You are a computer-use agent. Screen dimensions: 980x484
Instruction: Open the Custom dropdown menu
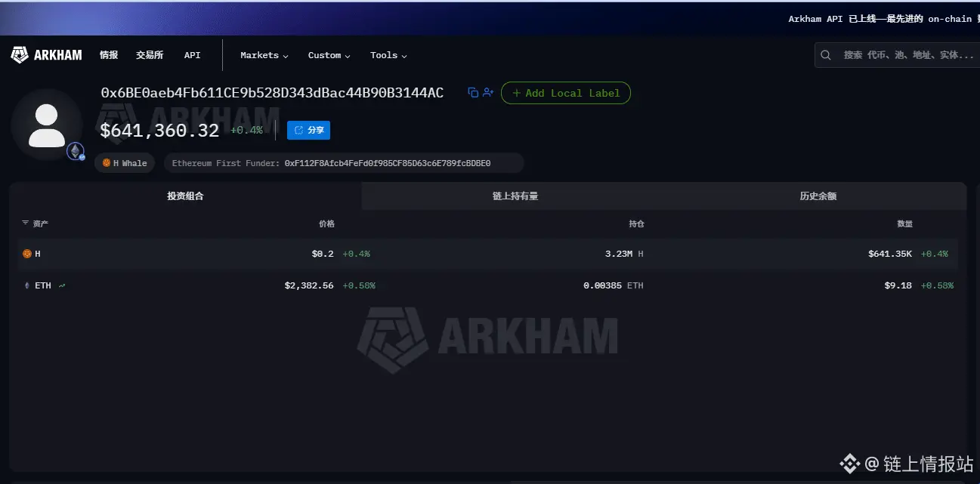tap(329, 55)
